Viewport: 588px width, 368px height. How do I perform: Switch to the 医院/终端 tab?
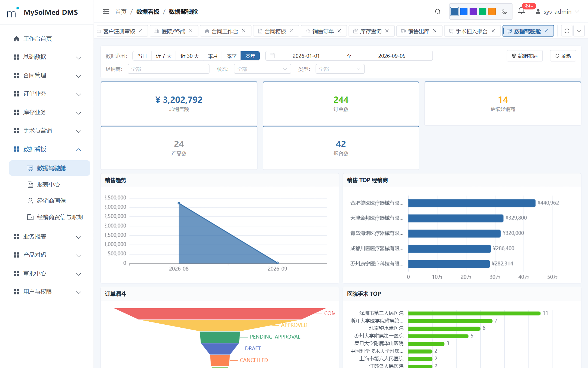click(x=173, y=31)
